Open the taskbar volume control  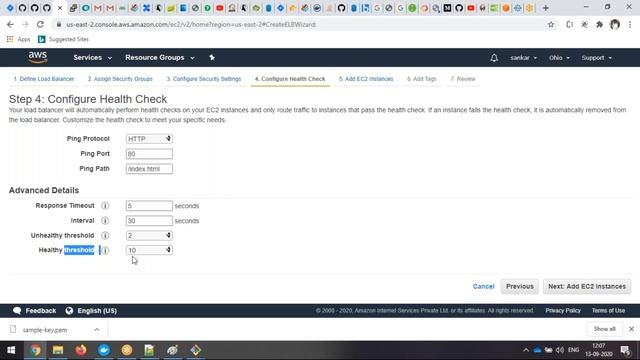click(x=560, y=350)
